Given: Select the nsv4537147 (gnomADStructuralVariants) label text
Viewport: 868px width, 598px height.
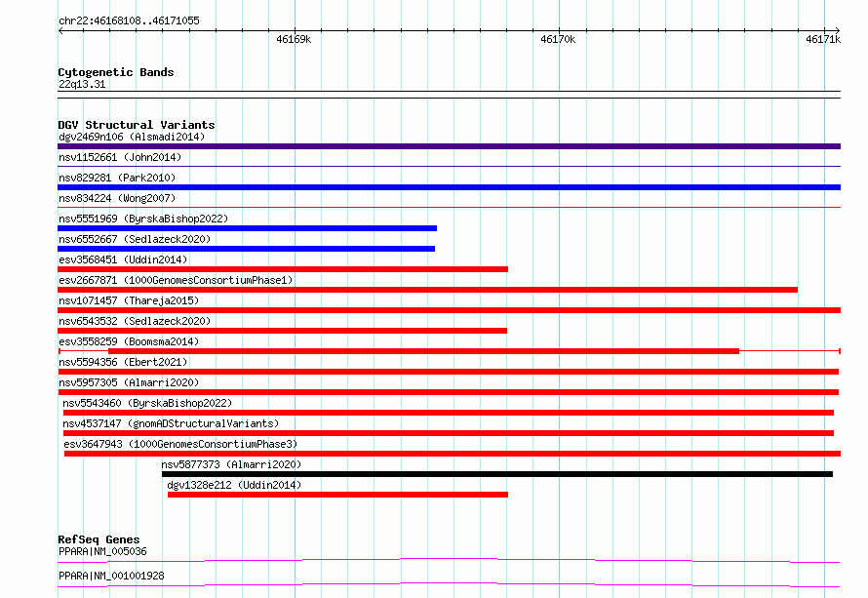Looking at the screenshot, I should (x=171, y=423).
